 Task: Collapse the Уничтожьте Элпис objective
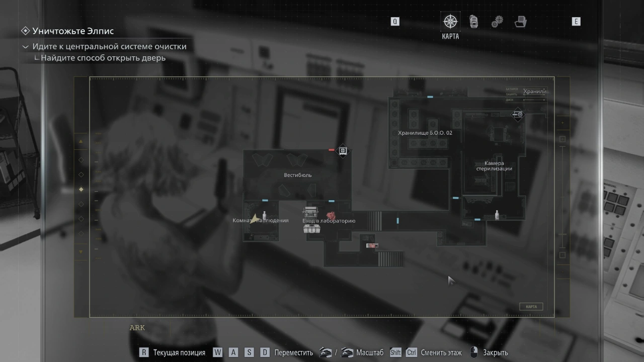tap(25, 31)
